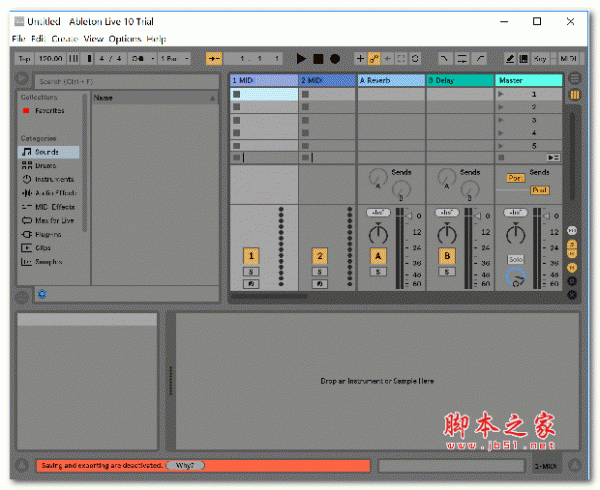Click the Stop button in transport
The image size is (600, 490).
click(x=318, y=59)
